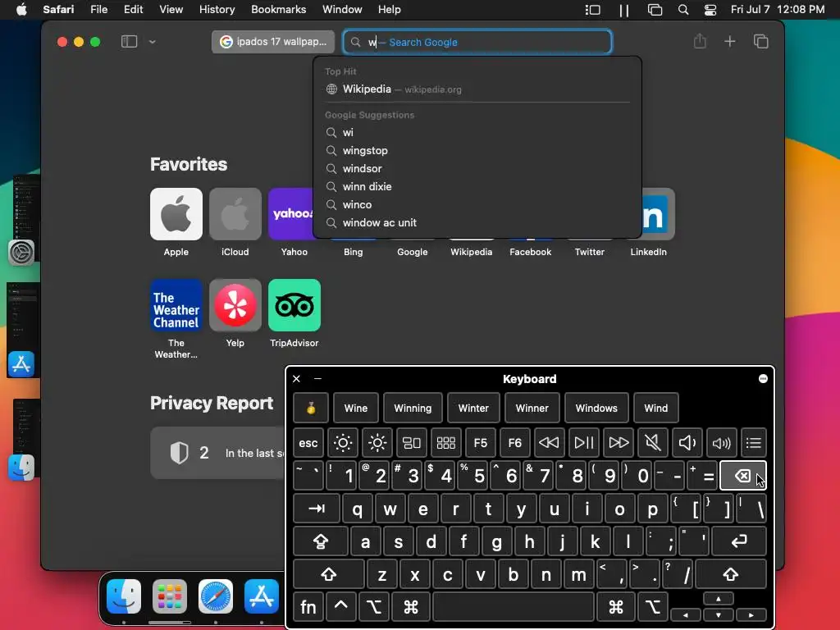Toggle the right shift key
840x630 pixels.
point(731,574)
